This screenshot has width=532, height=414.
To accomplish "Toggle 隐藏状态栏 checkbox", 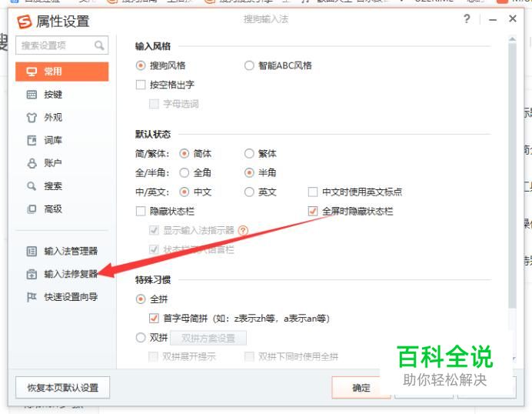I will (x=141, y=212).
